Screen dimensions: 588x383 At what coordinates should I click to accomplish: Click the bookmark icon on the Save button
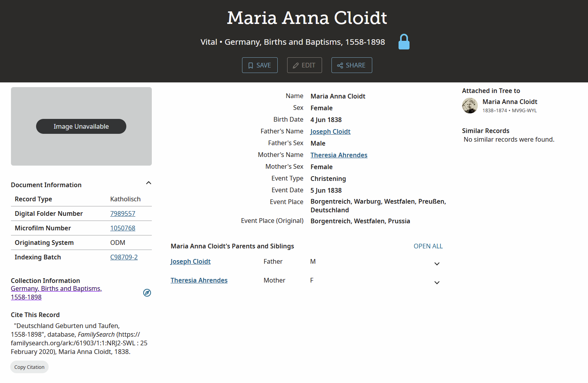coord(251,66)
